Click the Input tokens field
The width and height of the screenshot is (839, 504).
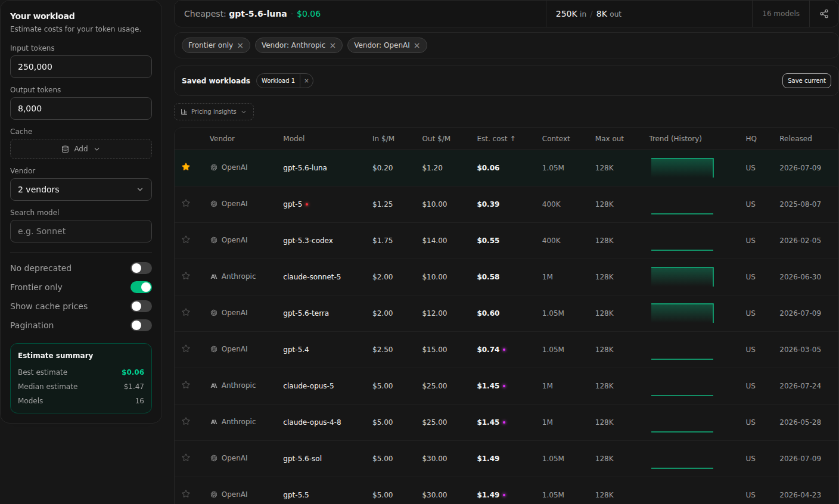coord(81,67)
